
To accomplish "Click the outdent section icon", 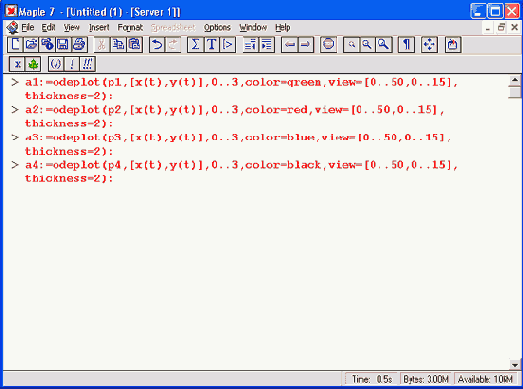I will [x=250, y=44].
